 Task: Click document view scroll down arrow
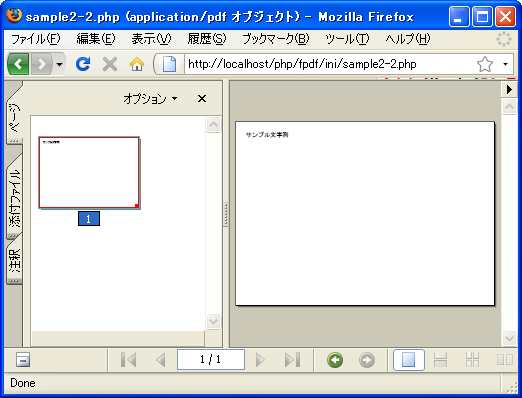click(509, 339)
